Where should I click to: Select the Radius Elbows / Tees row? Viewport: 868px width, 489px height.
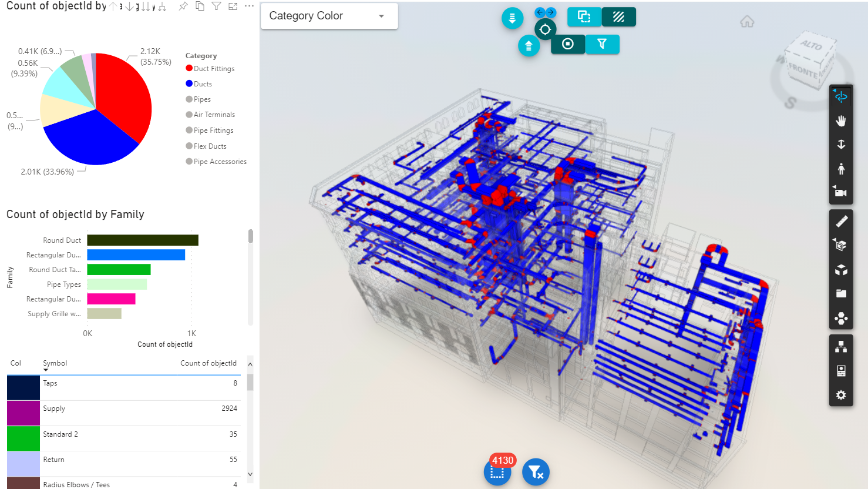[x=124, y=483]
